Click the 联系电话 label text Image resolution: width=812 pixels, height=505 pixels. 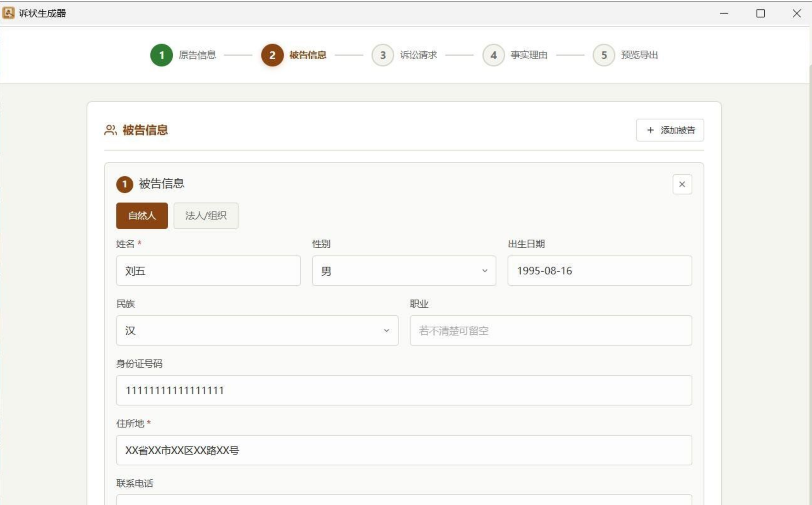coord(135,483)
